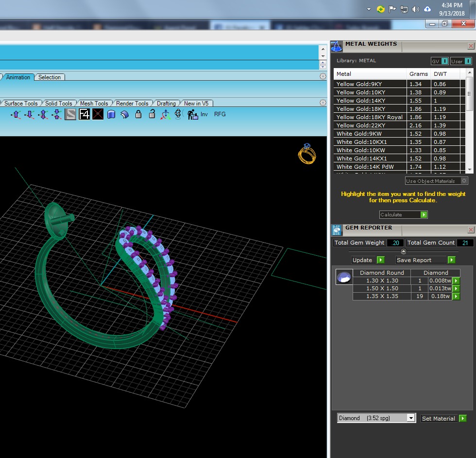Click the volume speaker tray icon

tap(416, 9)
